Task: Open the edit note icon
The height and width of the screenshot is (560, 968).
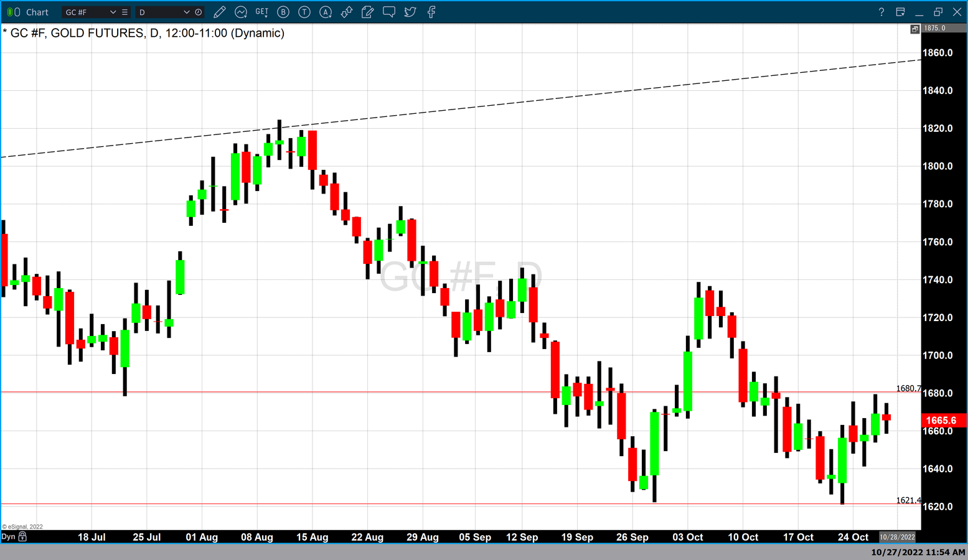Action: pyautogui.click(x=368, y=12)
